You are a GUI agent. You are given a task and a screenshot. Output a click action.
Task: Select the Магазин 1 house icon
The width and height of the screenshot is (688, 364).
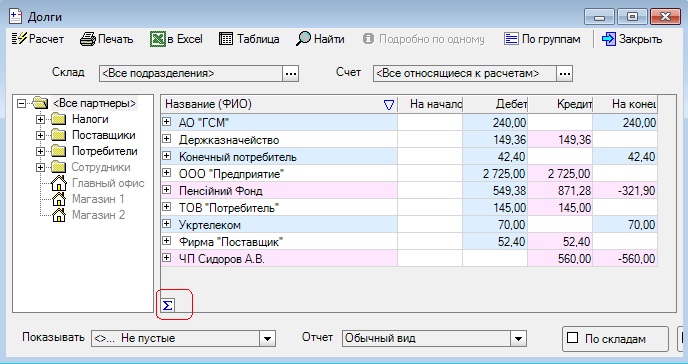[x=58, y=199]
